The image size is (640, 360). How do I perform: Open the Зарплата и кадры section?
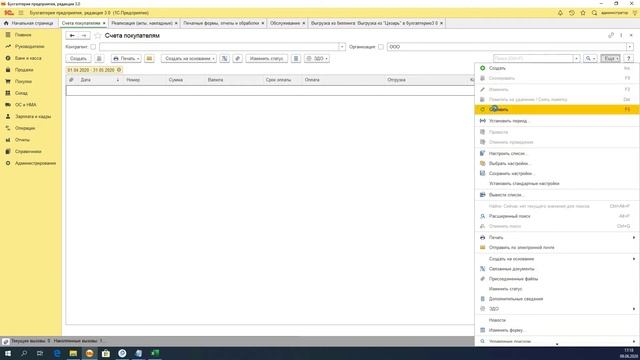33,117
